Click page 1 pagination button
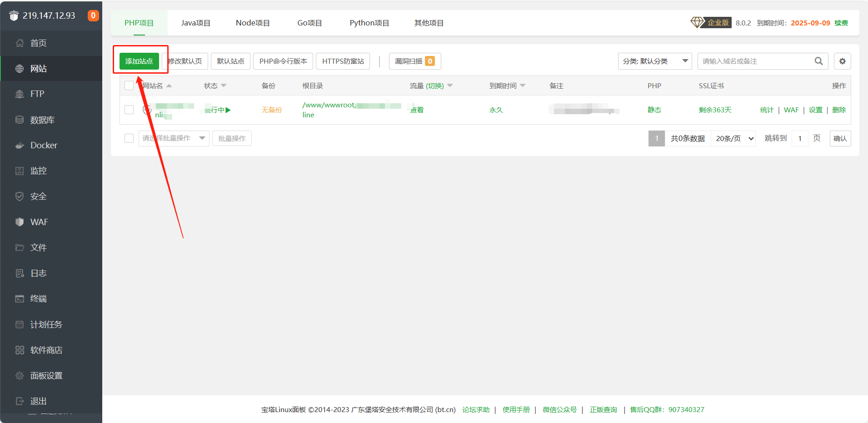The image size is (868, 423). (x=657, y=138)
